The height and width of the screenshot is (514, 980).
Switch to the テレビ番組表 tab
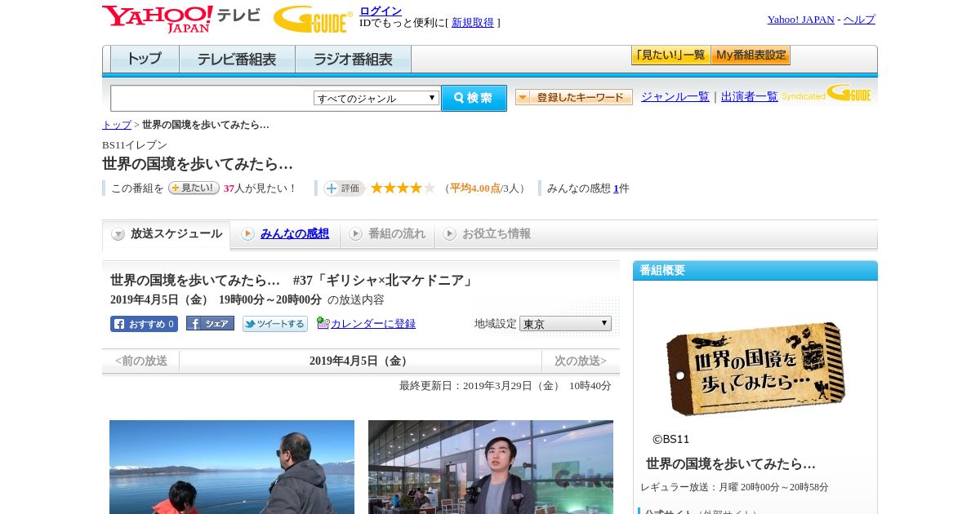pyautogui.click(x=237, y=60)
